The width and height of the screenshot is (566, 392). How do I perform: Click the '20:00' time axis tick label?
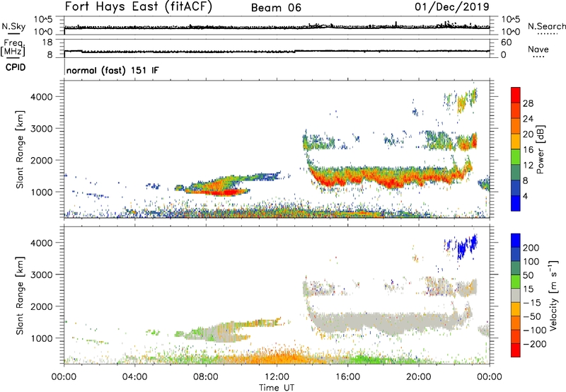click(418, 377)
